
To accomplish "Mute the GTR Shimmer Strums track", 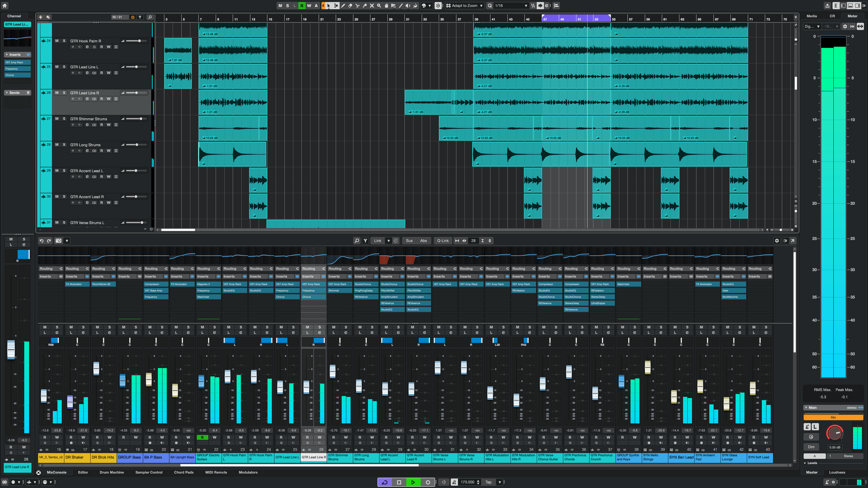I will coord(57,119).
